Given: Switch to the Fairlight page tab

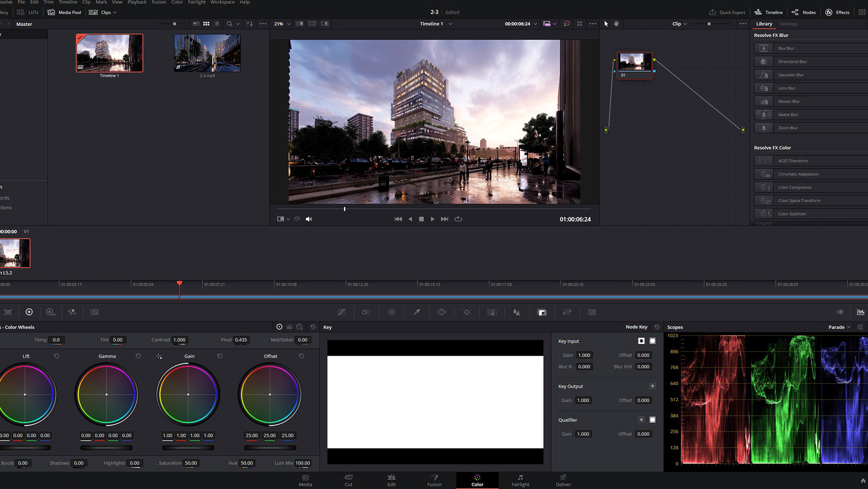Looking at the screenshot, I should pyautogui.click(x=520, y=480).
